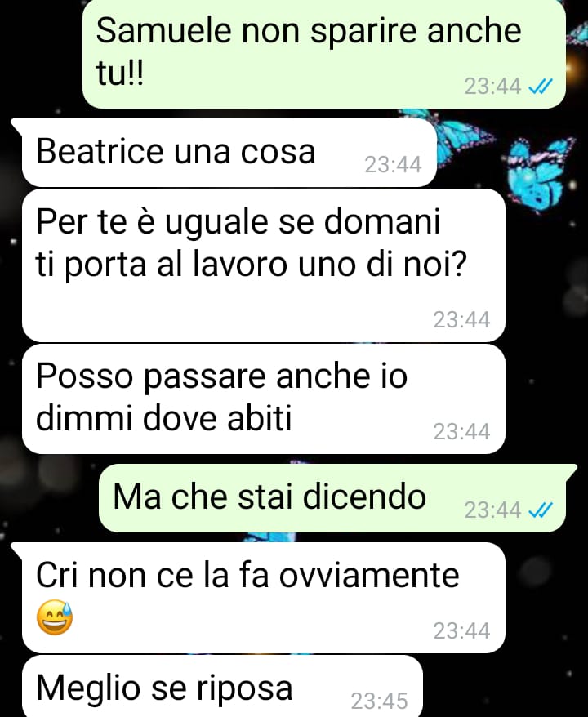
Task: Tap 'dimmi dove abiti' text line
Action: pyautogui.click(x=163, y=418)
